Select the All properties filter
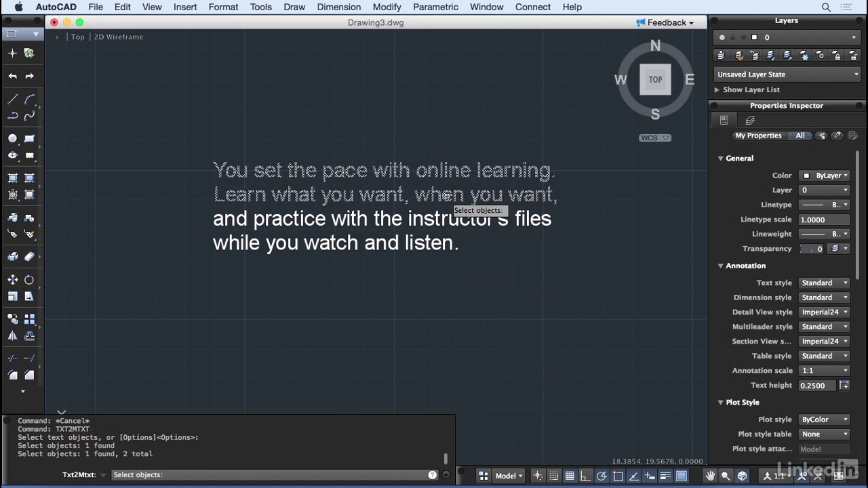This screenshot has height=488, width=868. point(800,136)
